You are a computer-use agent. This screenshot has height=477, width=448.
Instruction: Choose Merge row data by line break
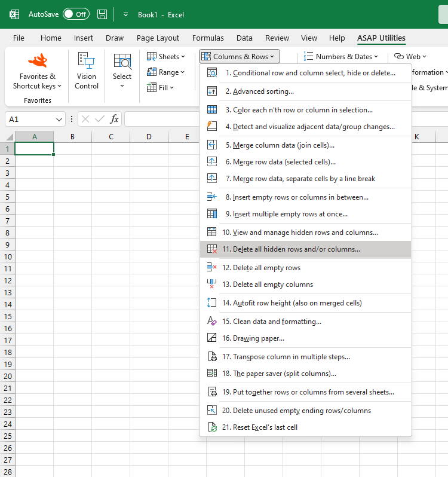click(305, 179)
